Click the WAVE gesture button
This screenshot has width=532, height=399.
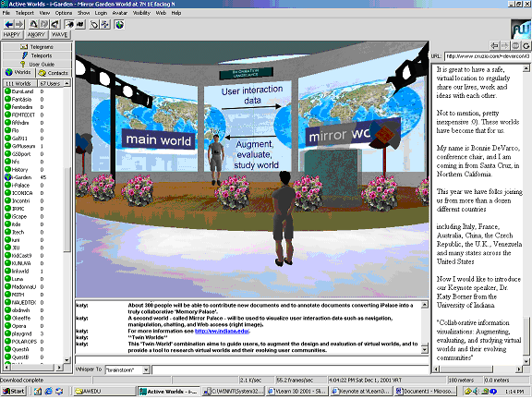(60, 34)
